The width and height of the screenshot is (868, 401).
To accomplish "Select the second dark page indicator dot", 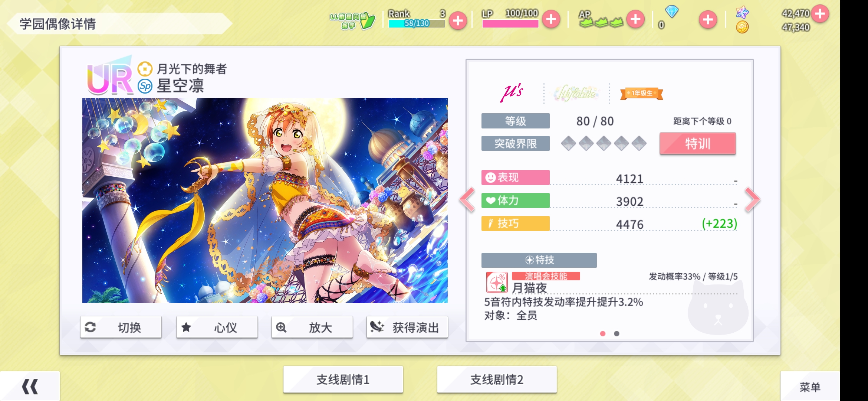I will coord(617,333).
